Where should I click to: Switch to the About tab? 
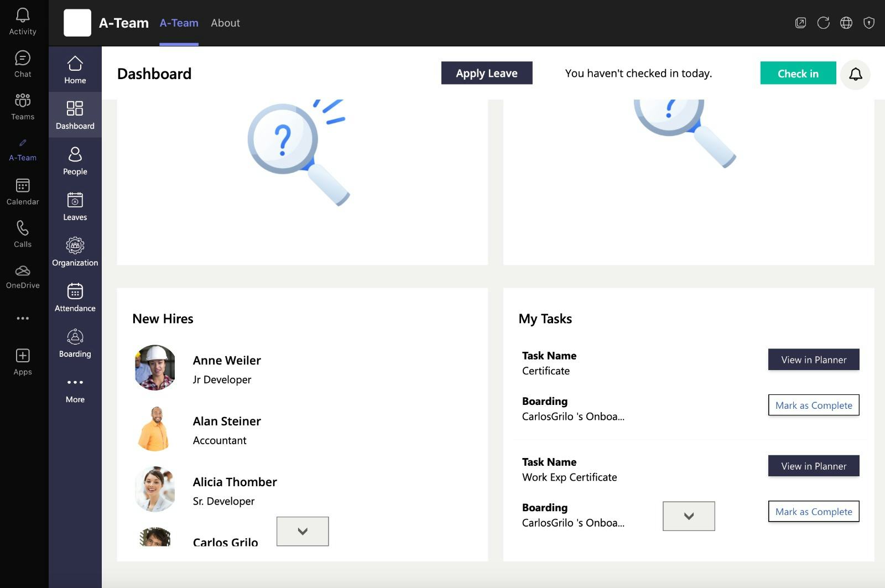225,23
